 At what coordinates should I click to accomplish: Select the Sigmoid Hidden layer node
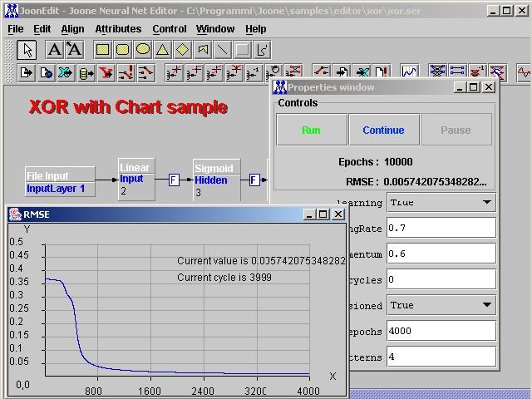pyautogui.click(x=217, y=180)
